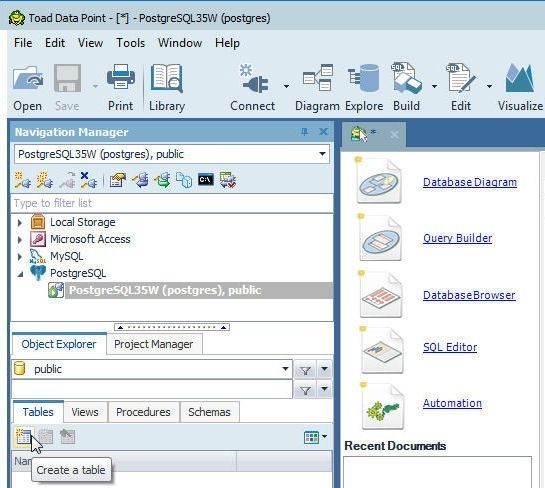Open the Window menu
This screenshot has width=545, height=488.
[180, 43]
